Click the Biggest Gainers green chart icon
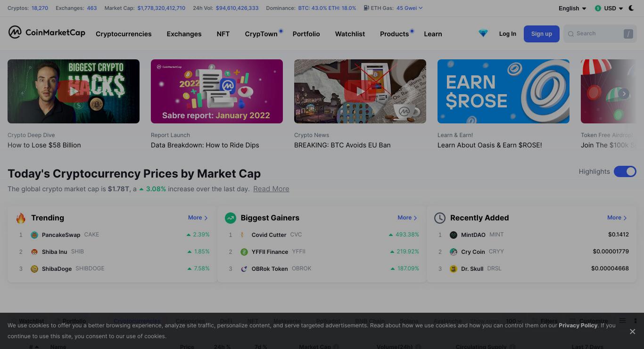This screenshot has height=349, width=644. coord(231,218)
